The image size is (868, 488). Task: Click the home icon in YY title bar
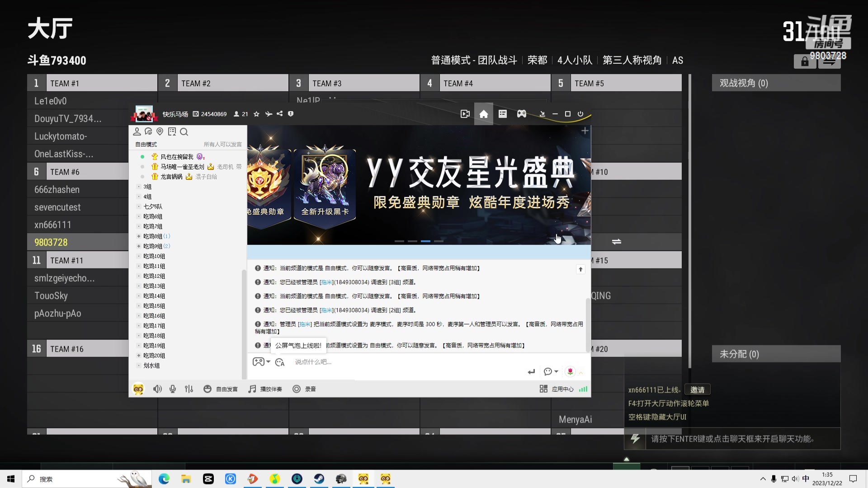click(x=483, y=114)
